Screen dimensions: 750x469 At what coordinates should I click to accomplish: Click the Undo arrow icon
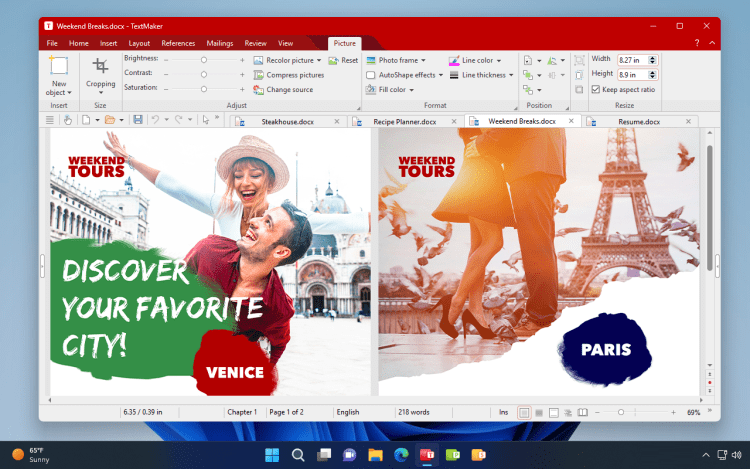[155, 120]
